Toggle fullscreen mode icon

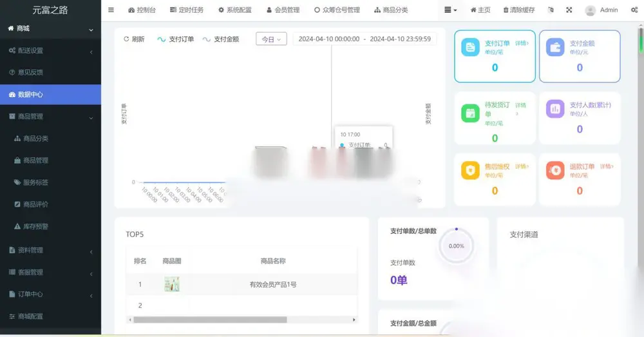569,10
